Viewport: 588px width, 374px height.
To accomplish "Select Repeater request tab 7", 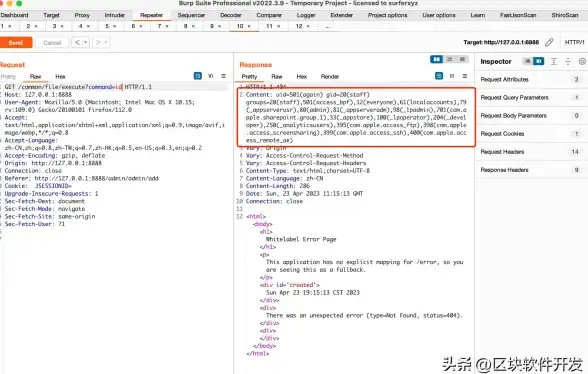I will 159,26.
